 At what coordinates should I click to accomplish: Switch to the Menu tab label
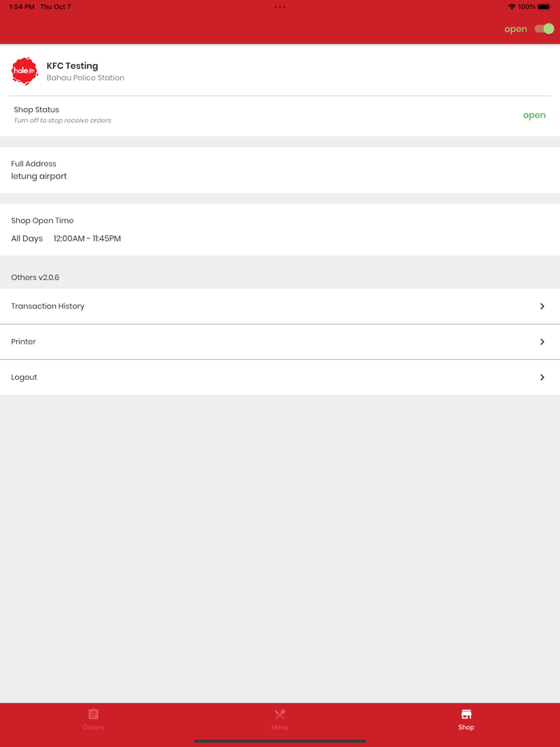click(280, 728)
